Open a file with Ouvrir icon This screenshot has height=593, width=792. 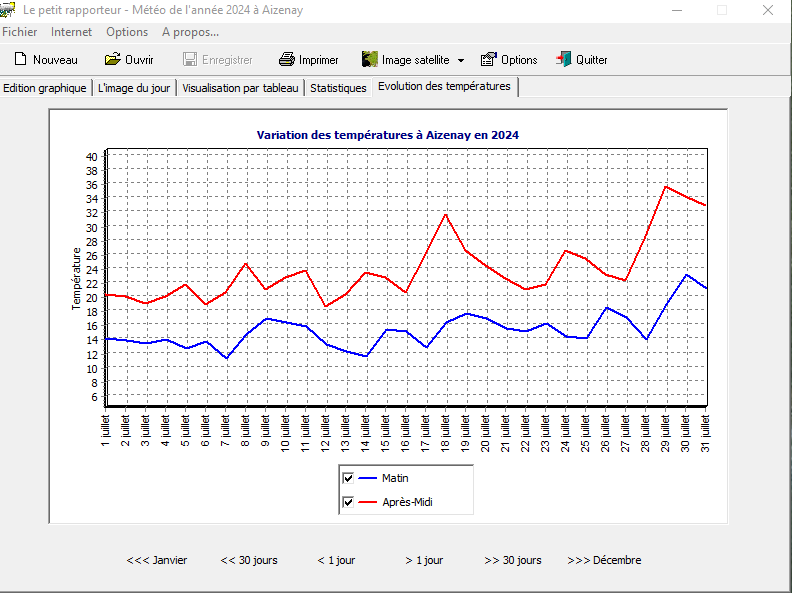[113, 60]
